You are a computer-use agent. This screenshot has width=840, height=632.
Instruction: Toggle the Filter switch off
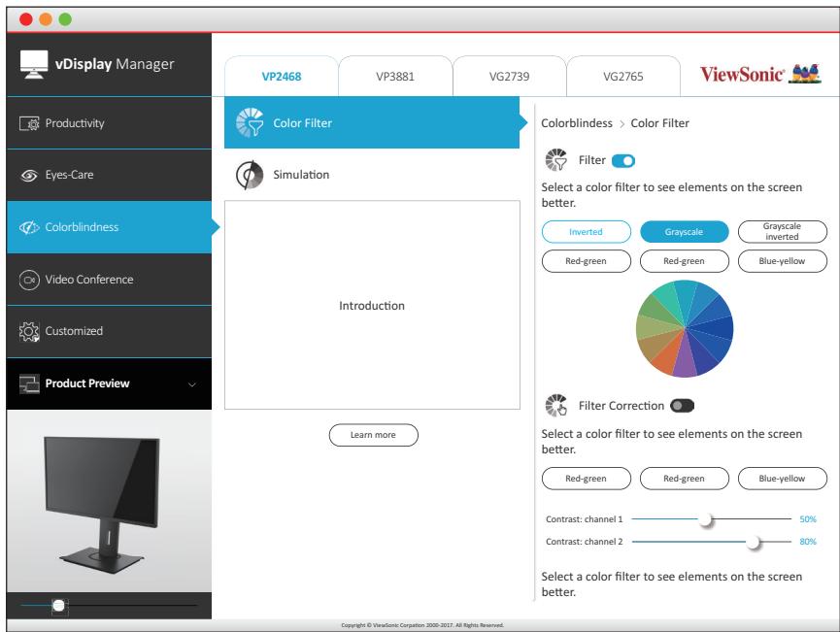point(623,161)
